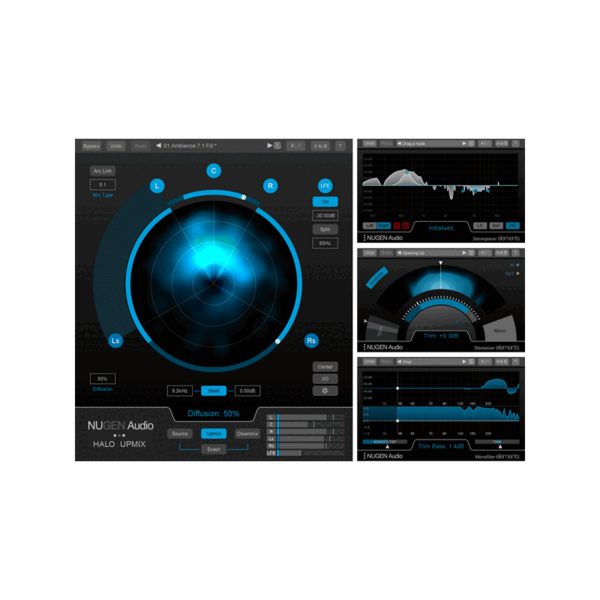Click Redo in Halo Upmix

140,146
